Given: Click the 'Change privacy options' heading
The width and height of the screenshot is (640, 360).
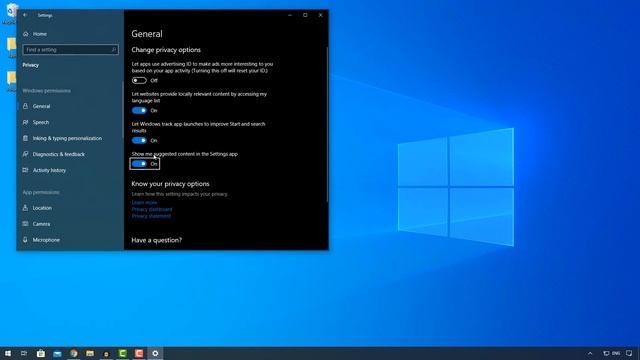Looking at the screenshot, I should click(166, 50).
